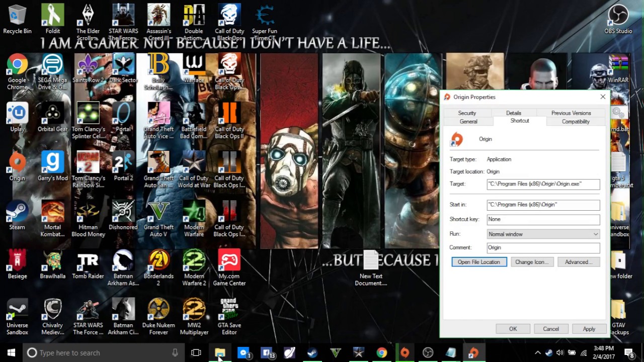Select the Besiege desktop shortcut
Image resolution: width=644 pixels, height=362 pixels.
click(17, 265)
